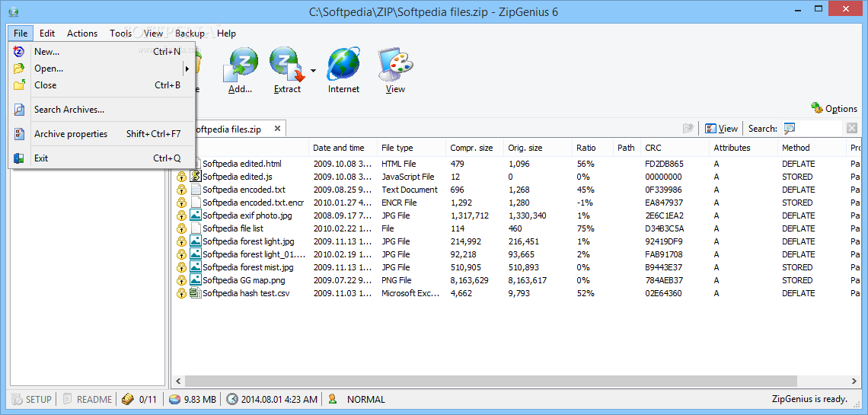Sort by Date and time column
The image size is (868, 415).
click(343, 148)
